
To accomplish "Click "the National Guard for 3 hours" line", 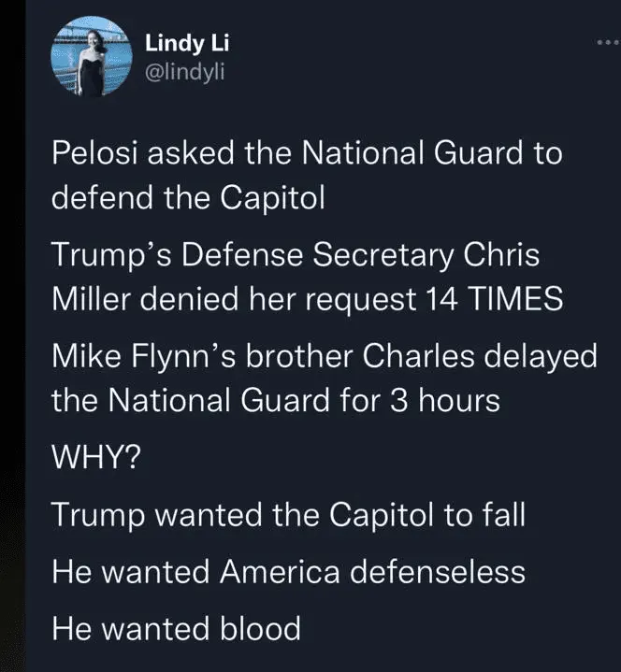I will (275, 403).
